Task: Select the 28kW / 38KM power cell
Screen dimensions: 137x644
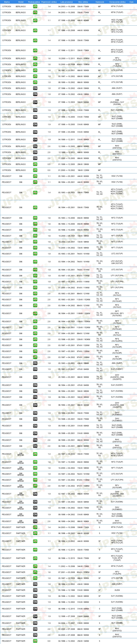Action: pyautogui.click(x=83, y=164)
